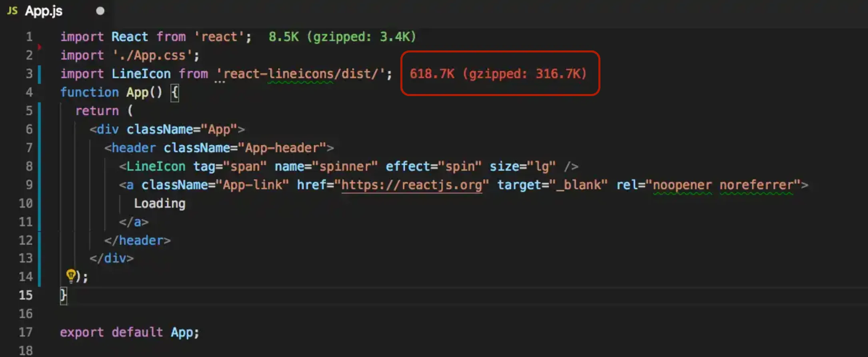
Task: Open the https://reactjs.org link in the href
Action: pyautogui.click(x=412, y=185)
